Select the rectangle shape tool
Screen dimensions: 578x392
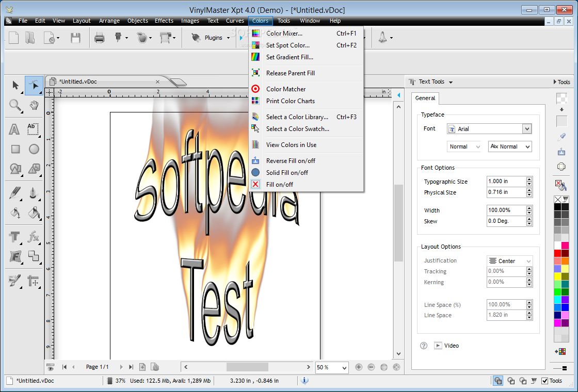pos(15,149)
